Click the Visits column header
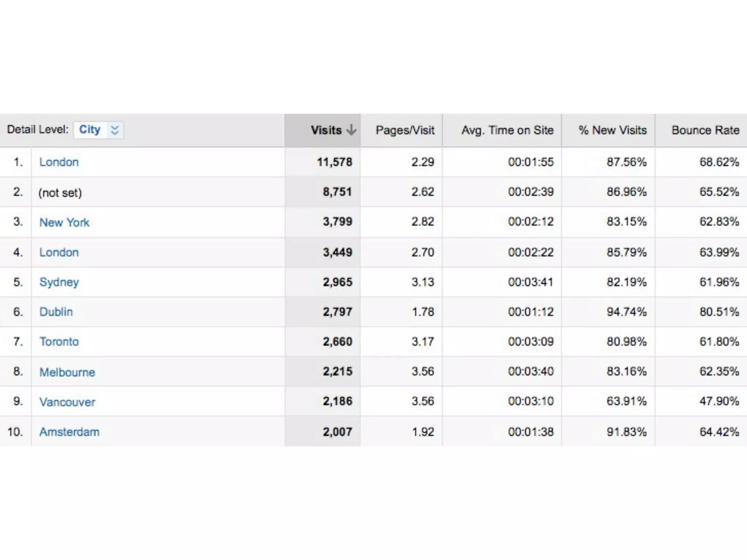 [326, 130]
